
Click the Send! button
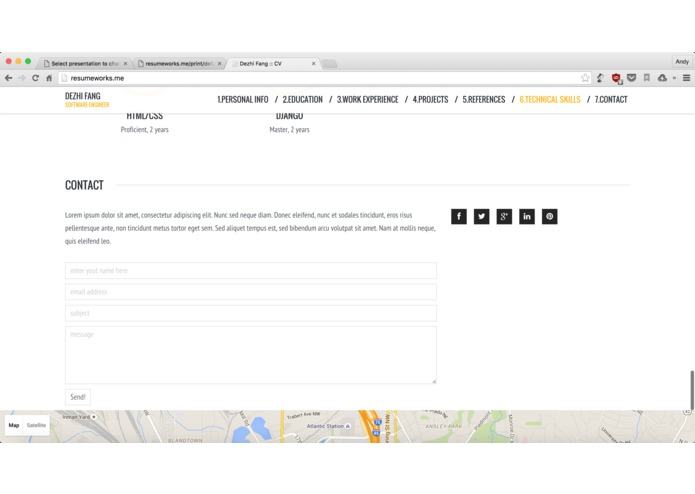tap(78, 397)
